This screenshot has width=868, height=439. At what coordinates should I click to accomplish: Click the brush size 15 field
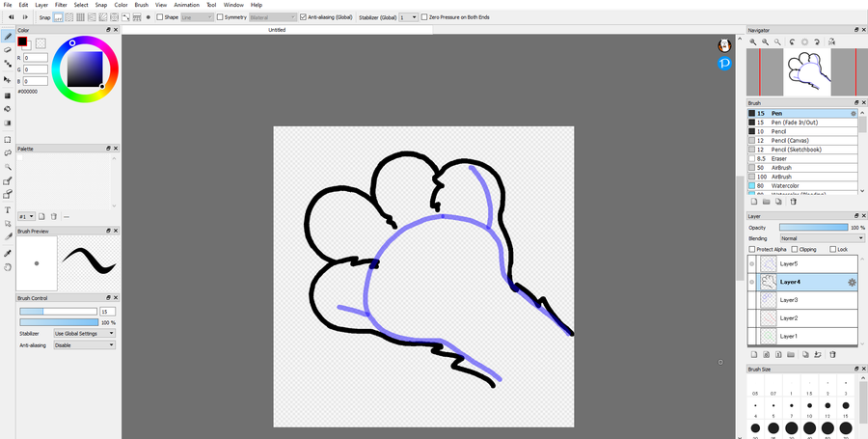click(107, 312)
